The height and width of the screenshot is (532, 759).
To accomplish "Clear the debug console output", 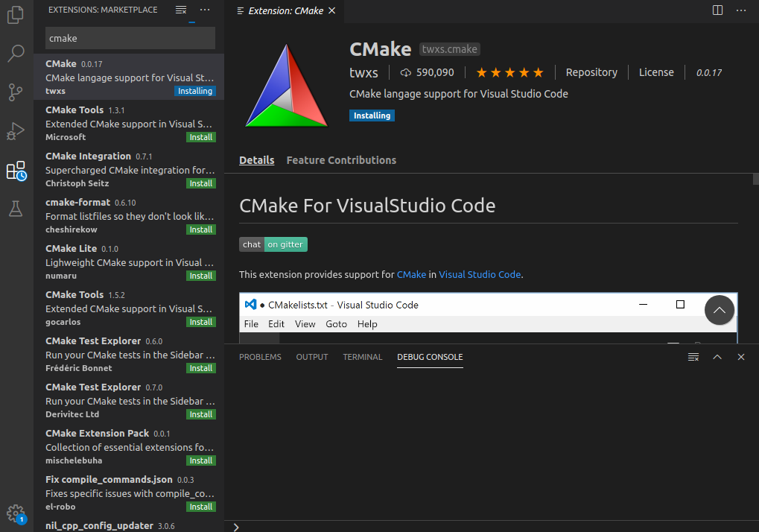I will click(693, 357).
